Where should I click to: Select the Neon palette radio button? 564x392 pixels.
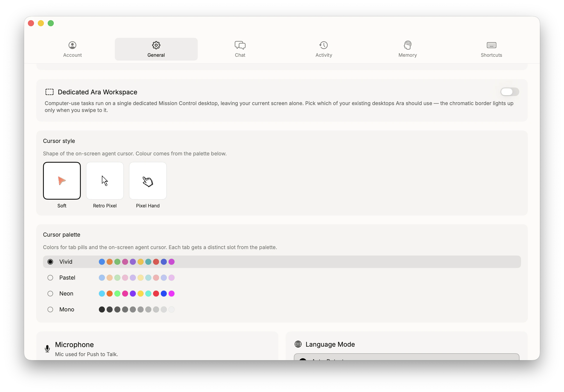pyautogui.click(x=50, y=294)
